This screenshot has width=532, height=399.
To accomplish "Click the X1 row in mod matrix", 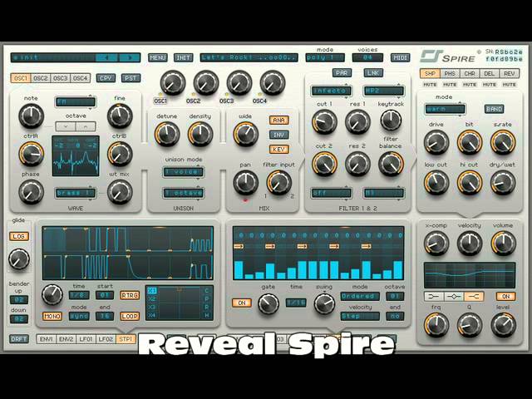I will [x=152, y=291].
